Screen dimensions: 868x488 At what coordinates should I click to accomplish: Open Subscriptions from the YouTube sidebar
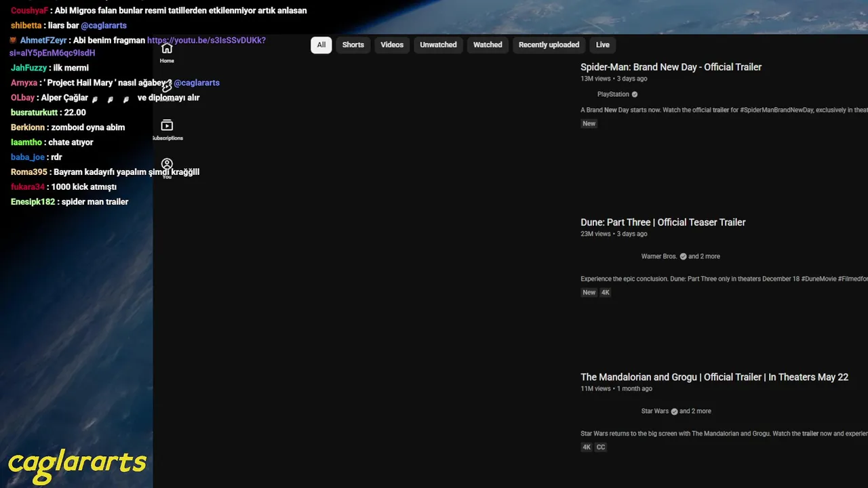point(167,129)
